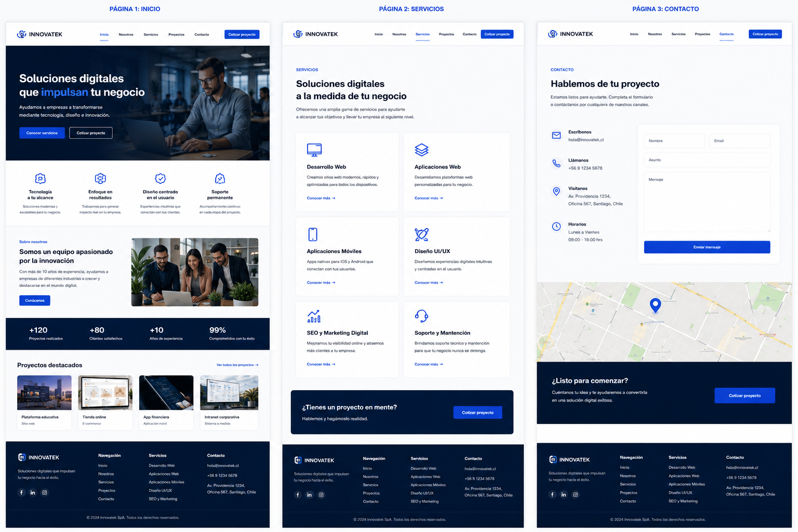Click Proyectos in Página 3 footer navigation

(x=628, y=493)
